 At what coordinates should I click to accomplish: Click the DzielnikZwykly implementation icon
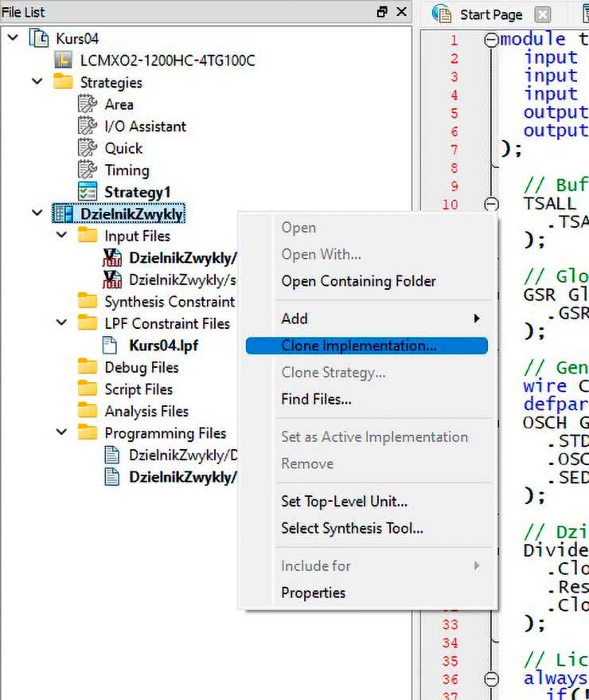64,213
